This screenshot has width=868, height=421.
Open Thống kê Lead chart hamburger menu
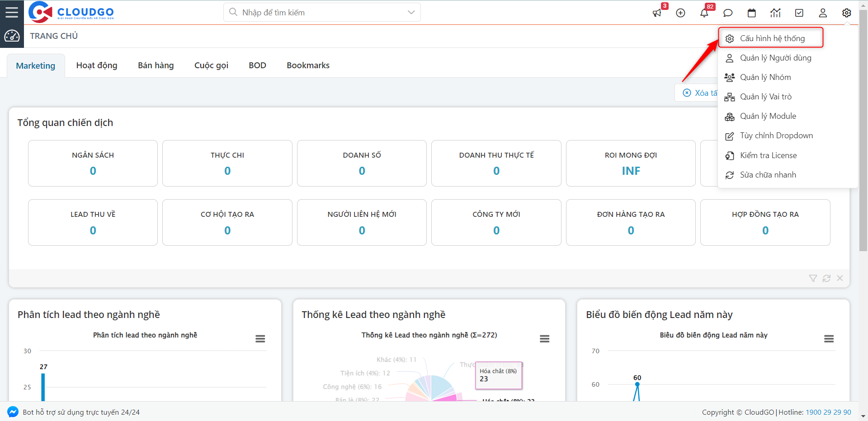[544, 339]
